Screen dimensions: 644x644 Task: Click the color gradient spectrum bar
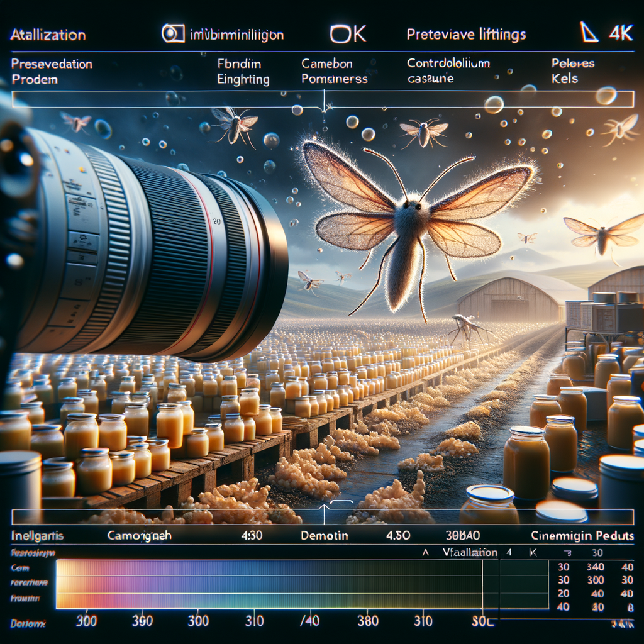[x=269, y=584]
